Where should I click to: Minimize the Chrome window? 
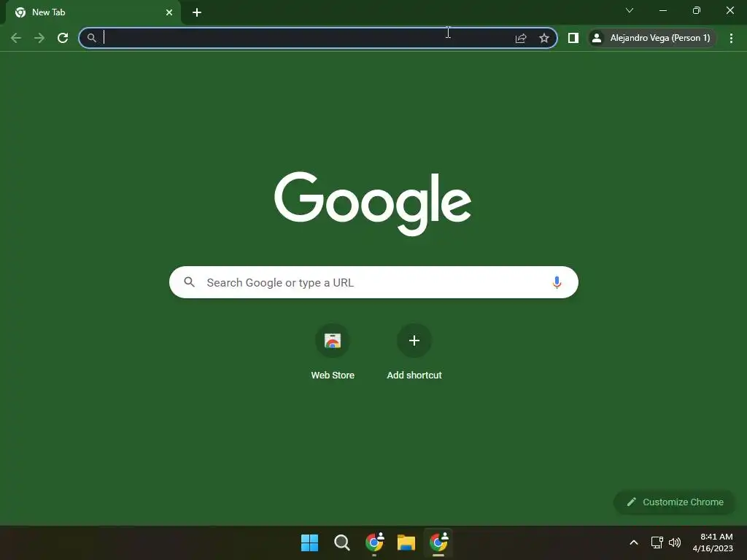click(662, 10)
